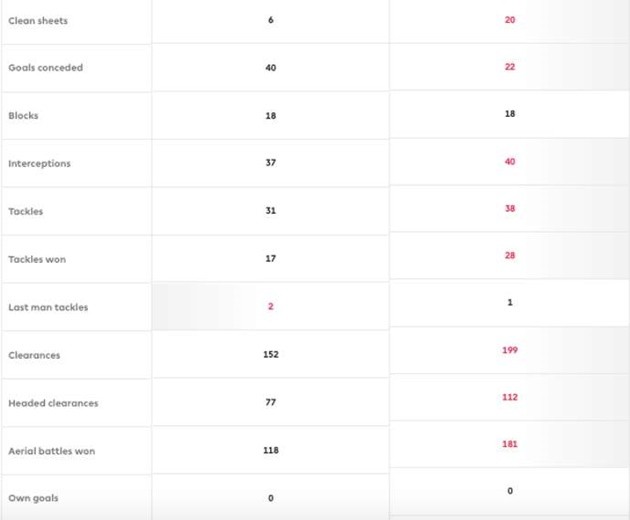Screen dimensions: 630x520
Task: Click the red 22 goals conceded value
Action: tap(510, 66)
